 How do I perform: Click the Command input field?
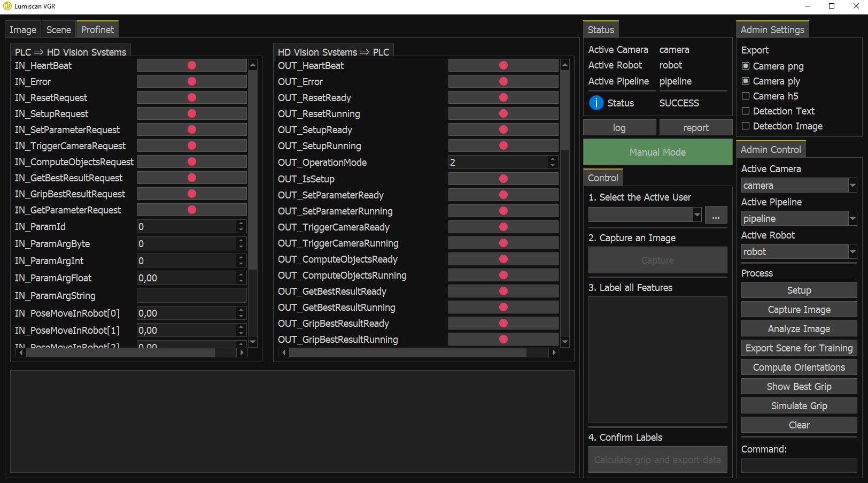point(799,465)
